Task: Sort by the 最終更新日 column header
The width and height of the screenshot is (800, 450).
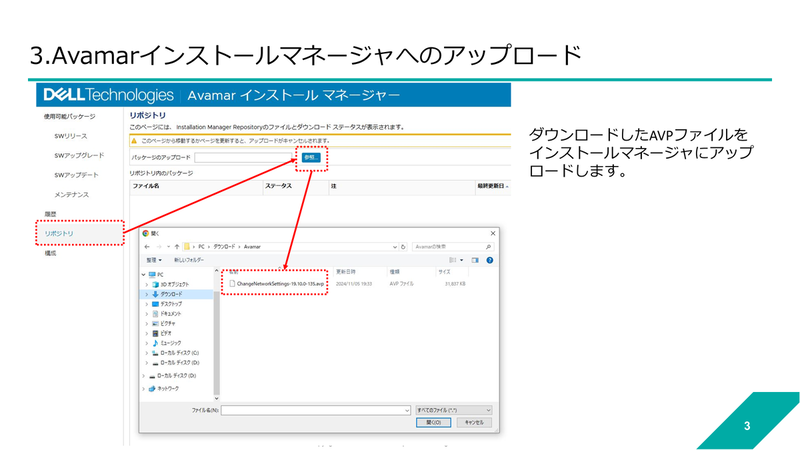Action: click(x=491, y=186)
